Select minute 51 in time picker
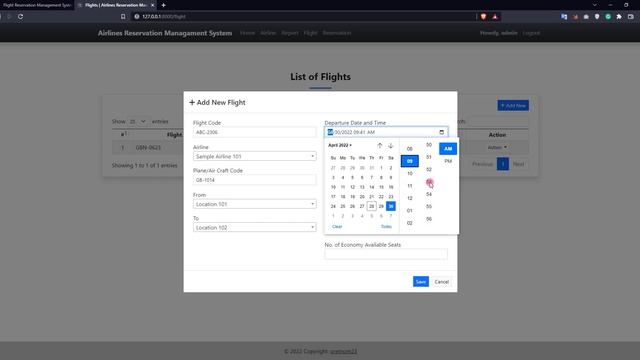 coord(429,157)
